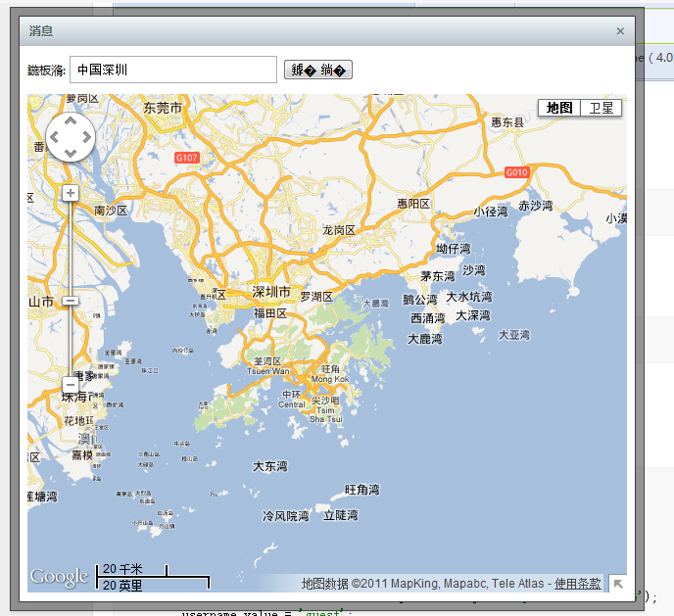
Task: Click the 立陡湾 label on the map
Action: (x=341, y=514)
